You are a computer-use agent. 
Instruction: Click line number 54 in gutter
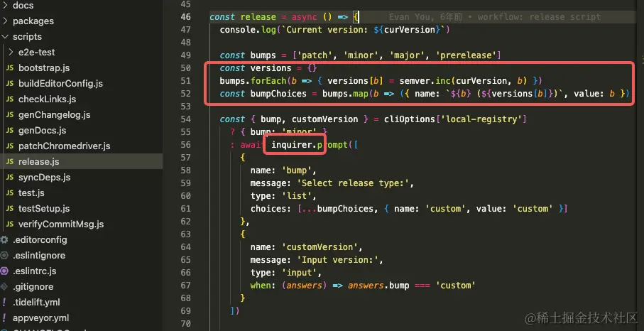(185, 119)
